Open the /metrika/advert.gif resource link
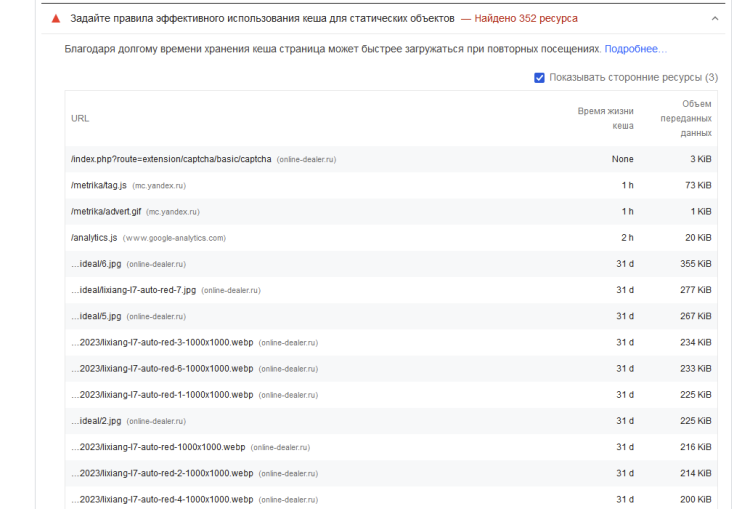Image resolution: width=750 pixels, height=509 pixels. click(x=106, y=211)
